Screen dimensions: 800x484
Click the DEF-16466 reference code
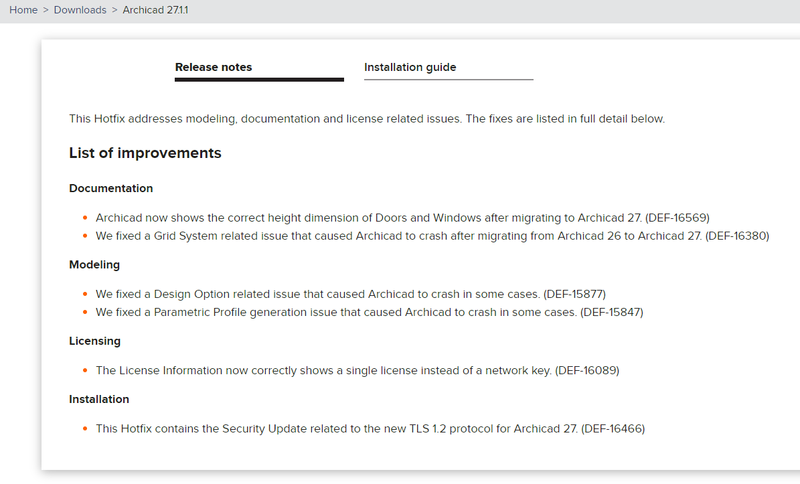pyautogui.click(x=613, y=429)
